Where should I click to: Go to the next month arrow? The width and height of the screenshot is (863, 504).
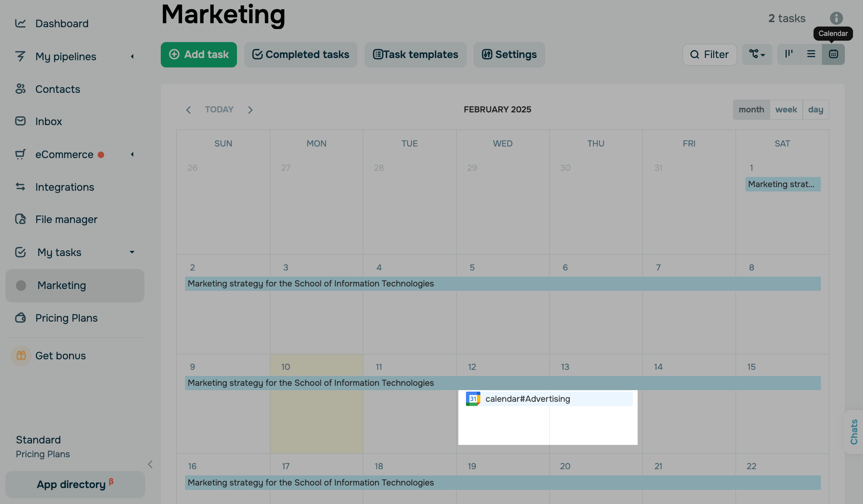[250, 110]
